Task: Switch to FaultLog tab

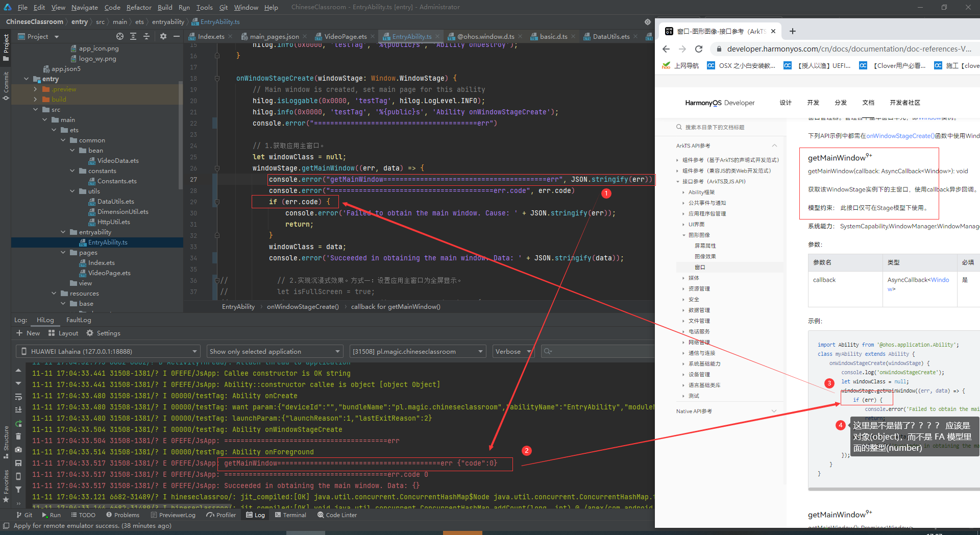Action: [x=79, y=320]
